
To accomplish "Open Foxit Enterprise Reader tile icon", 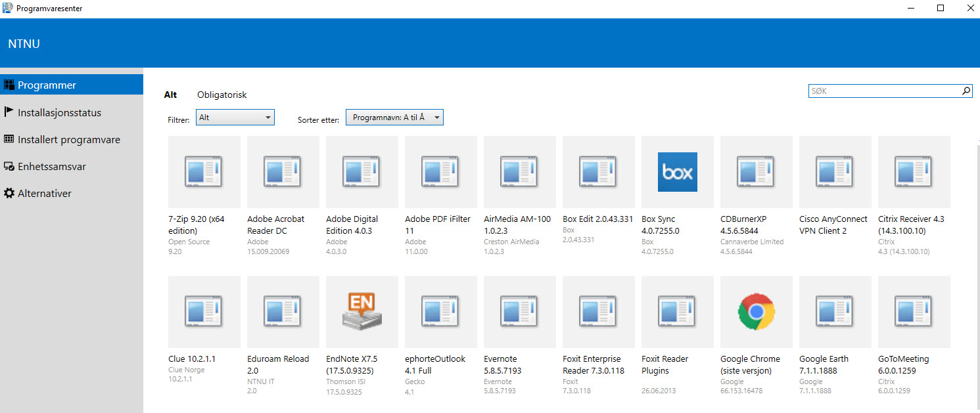I will [x=599, y=312].
